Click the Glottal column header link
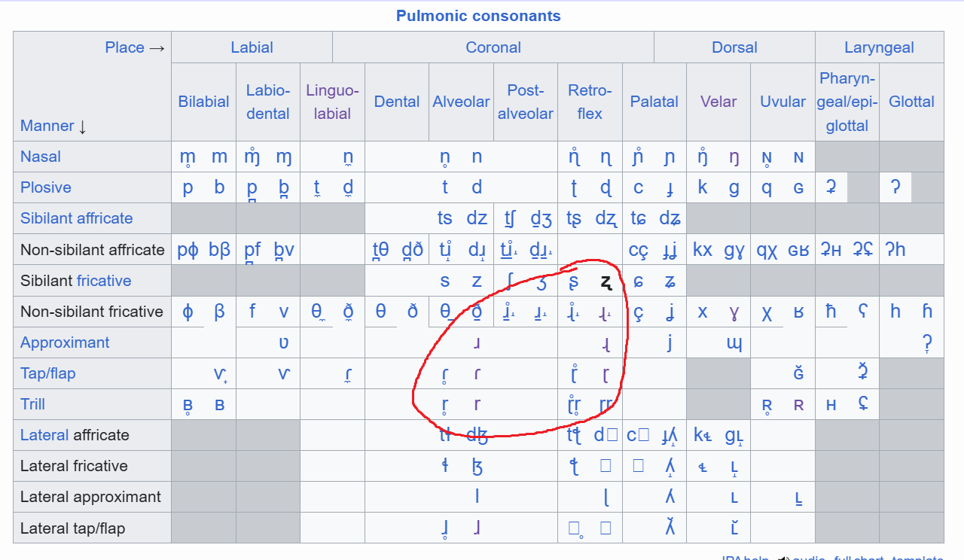The height and width of the screenshot is (560, 964). click(x=911, y=102)
